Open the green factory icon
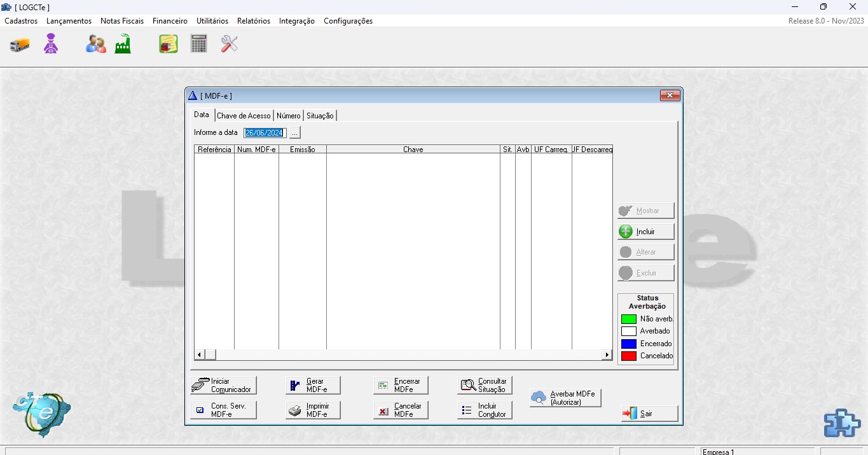Screen dimensions: 868x455 [123, 44]
